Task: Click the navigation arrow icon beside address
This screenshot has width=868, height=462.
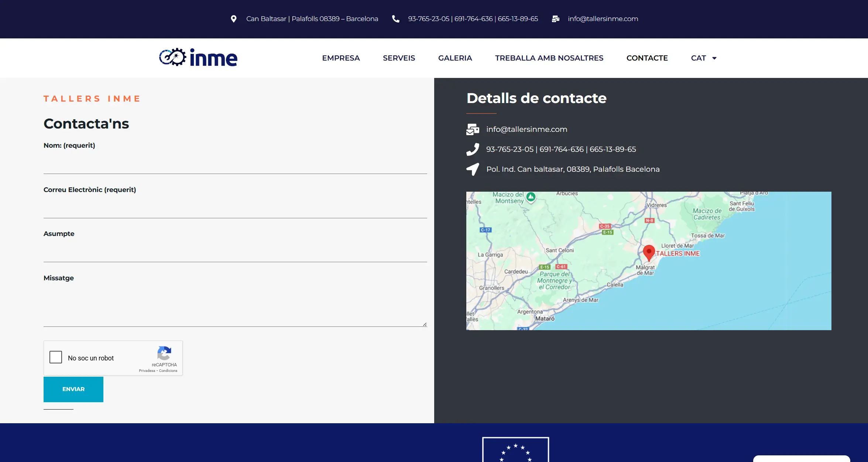Action: tap(473, 169)
